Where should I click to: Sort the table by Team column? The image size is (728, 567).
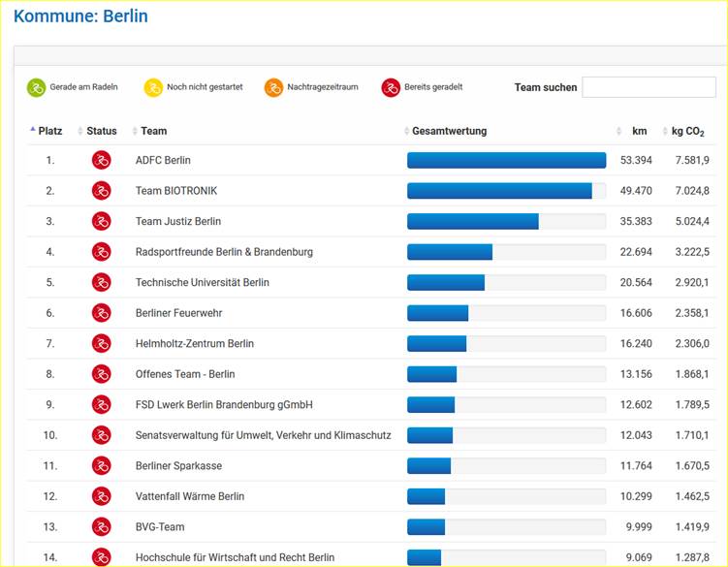[x=153, y=131]
